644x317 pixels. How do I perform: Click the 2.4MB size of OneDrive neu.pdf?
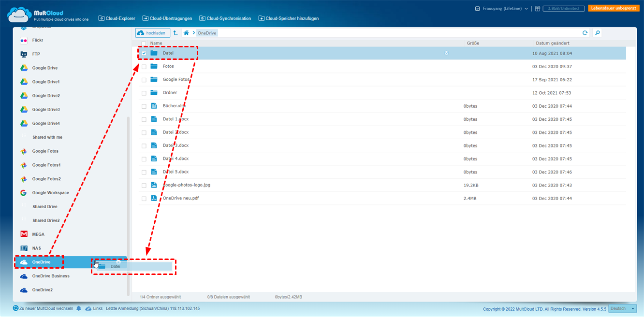coord(470,198)
